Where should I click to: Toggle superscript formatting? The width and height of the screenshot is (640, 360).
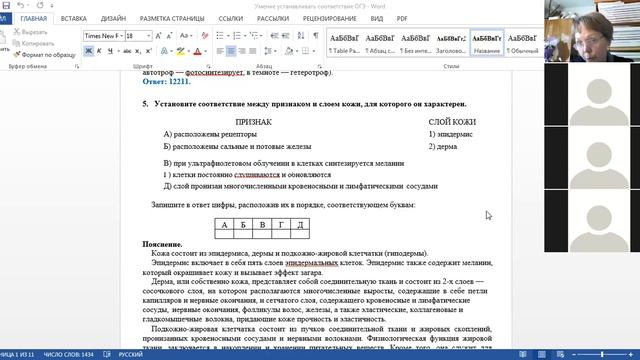click(149, 51)
